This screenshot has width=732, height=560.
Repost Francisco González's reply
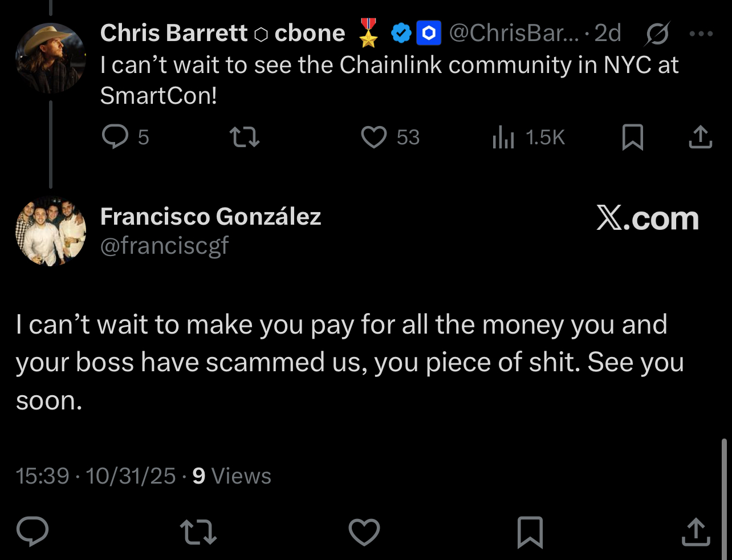tap(198, 531)
